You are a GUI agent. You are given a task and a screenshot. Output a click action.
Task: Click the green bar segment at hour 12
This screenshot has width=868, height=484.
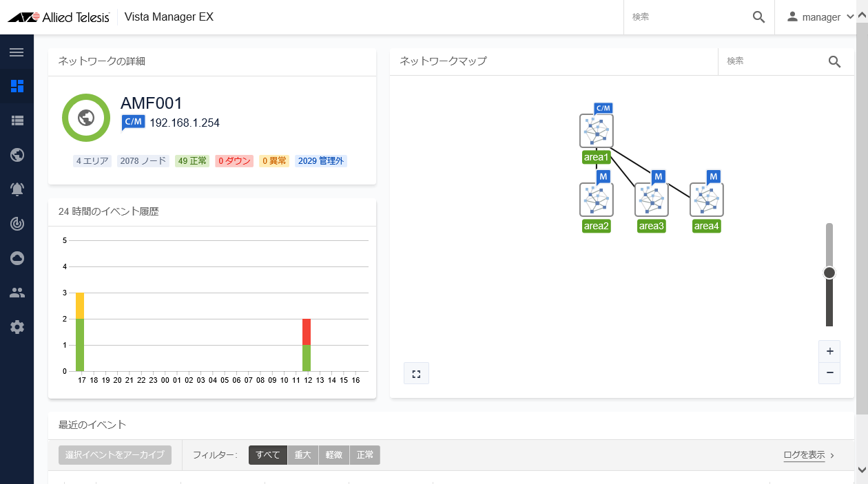tap(307, 358)
